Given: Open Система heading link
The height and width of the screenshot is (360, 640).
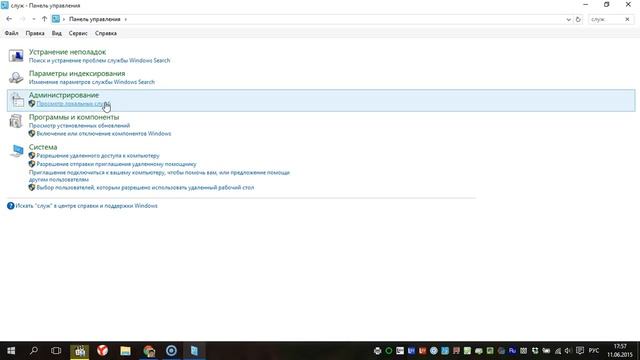Looking at the screenshot, I should click(43, 147).
